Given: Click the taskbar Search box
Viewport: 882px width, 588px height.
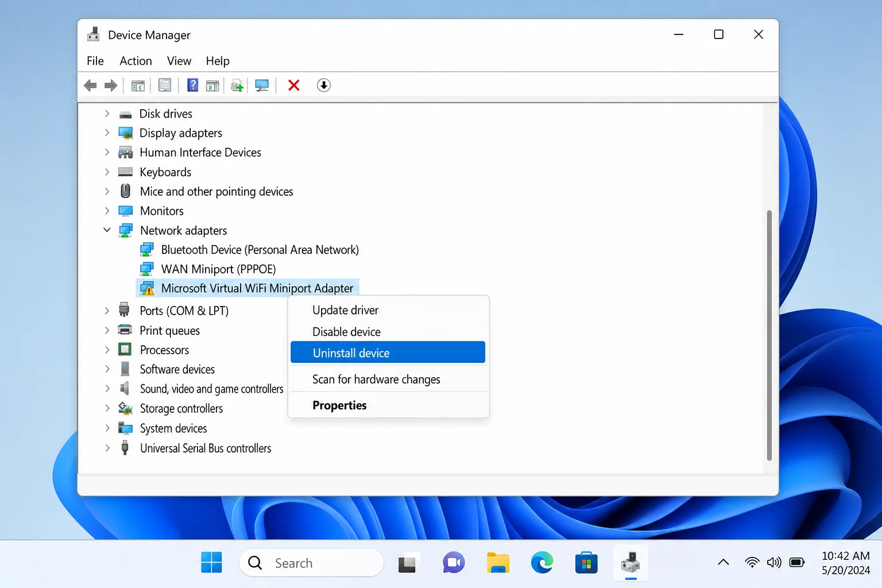Looking at the screenshot, I should [x=311, y=563].
